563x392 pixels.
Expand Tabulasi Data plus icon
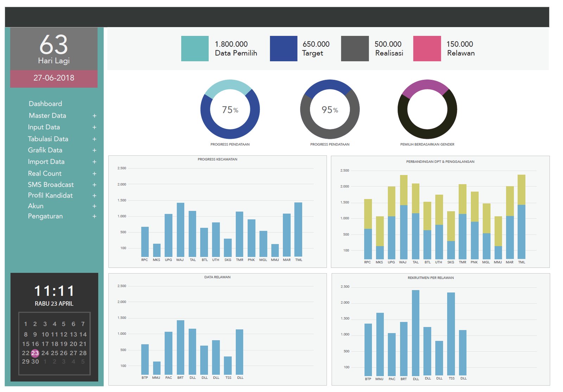coord(94,139)
